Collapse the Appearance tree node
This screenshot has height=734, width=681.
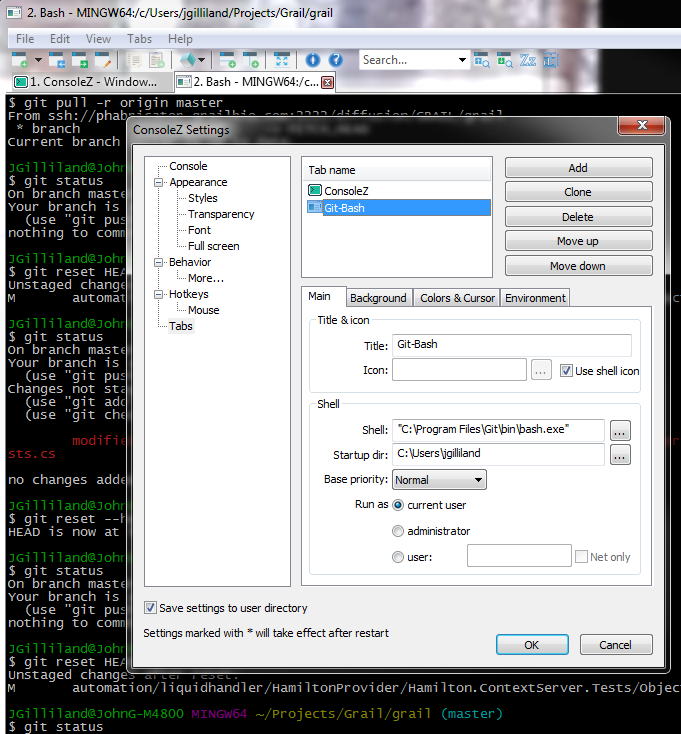(x=159, y=183)
